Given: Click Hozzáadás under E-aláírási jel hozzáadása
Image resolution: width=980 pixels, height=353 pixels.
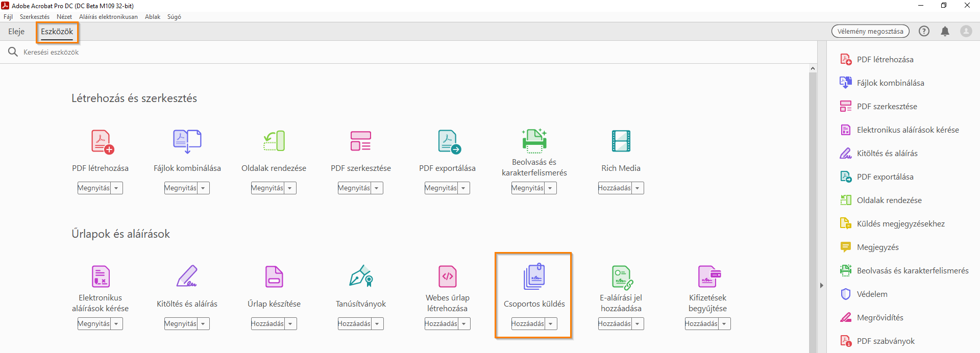Looking at the screenshot, I should (x=615, y=324).
